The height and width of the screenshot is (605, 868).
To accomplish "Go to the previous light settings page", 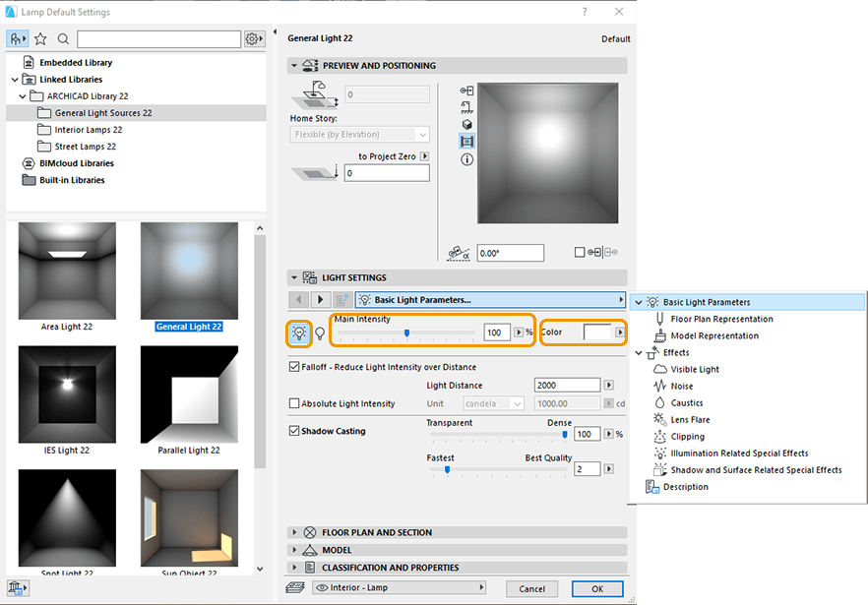I will click(x=299, y=299).
